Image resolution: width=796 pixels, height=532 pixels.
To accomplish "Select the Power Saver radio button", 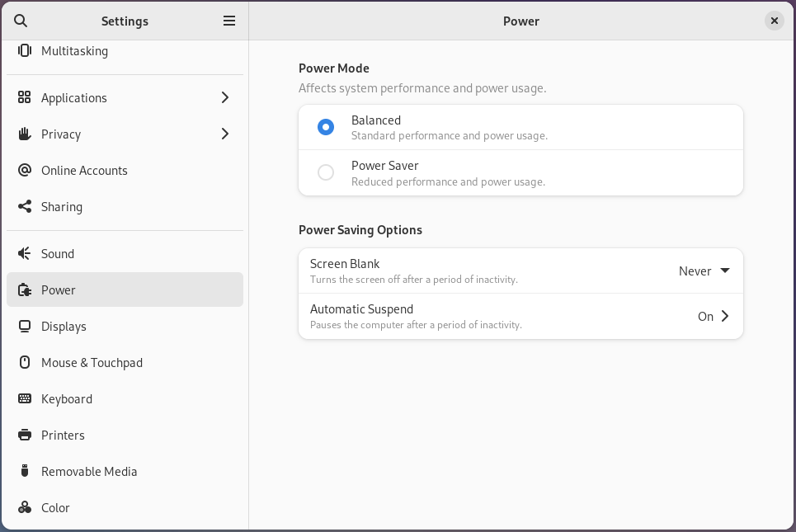I will 326,172.
